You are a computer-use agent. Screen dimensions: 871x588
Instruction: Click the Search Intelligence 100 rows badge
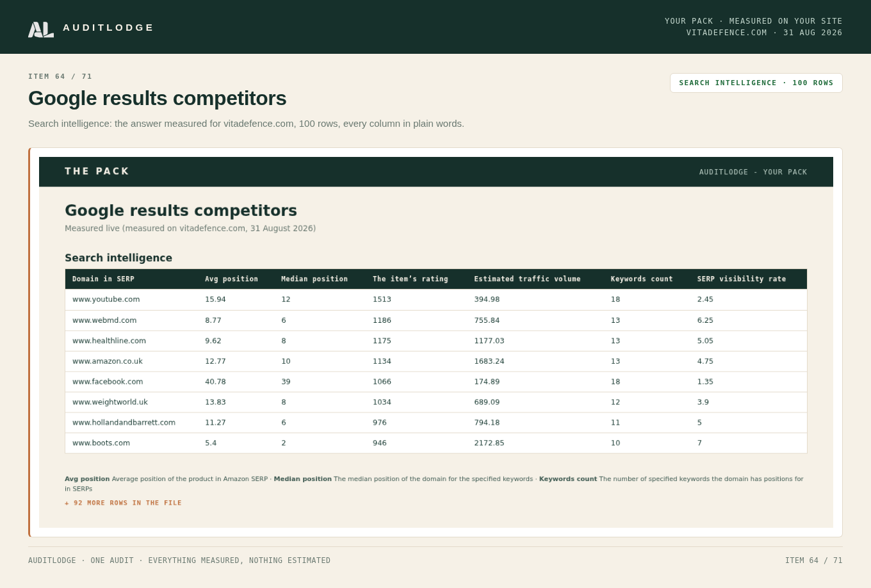[x=756, y=83]
